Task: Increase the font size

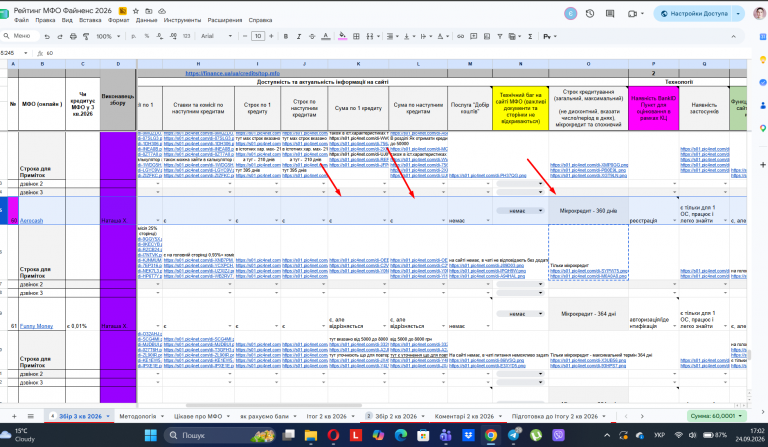Action: coord(271,36)
